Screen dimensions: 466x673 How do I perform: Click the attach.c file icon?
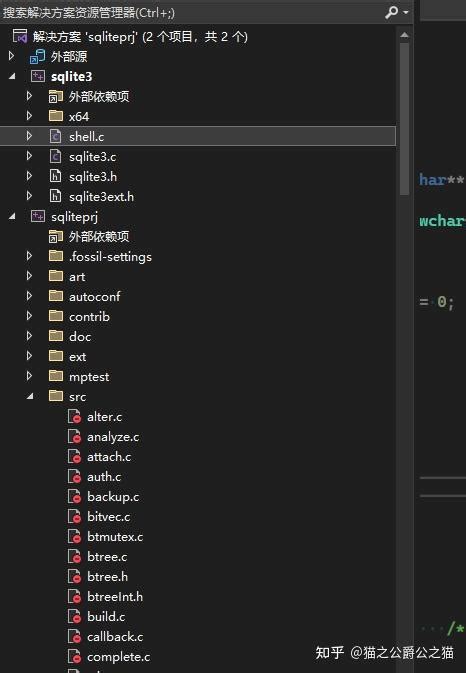point(74,456)
